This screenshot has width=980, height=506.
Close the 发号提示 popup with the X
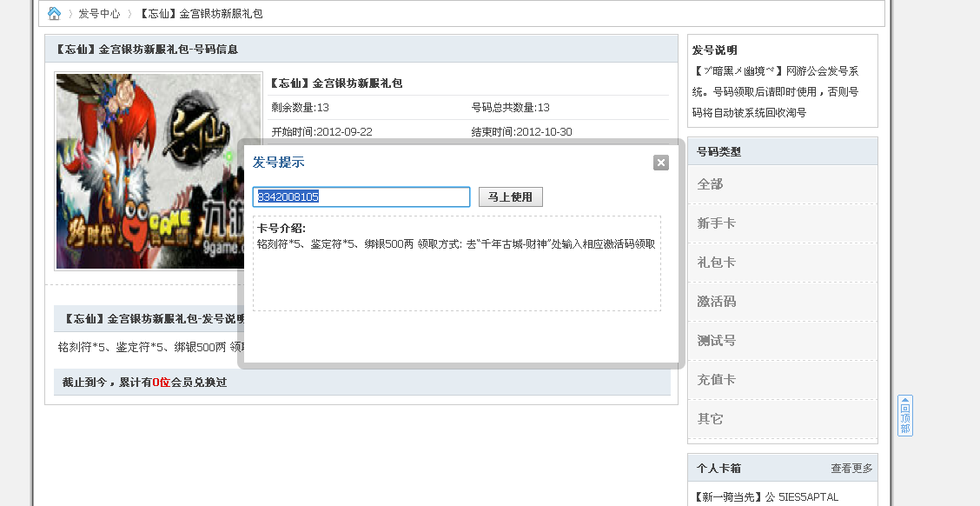(x=661, y=163)
